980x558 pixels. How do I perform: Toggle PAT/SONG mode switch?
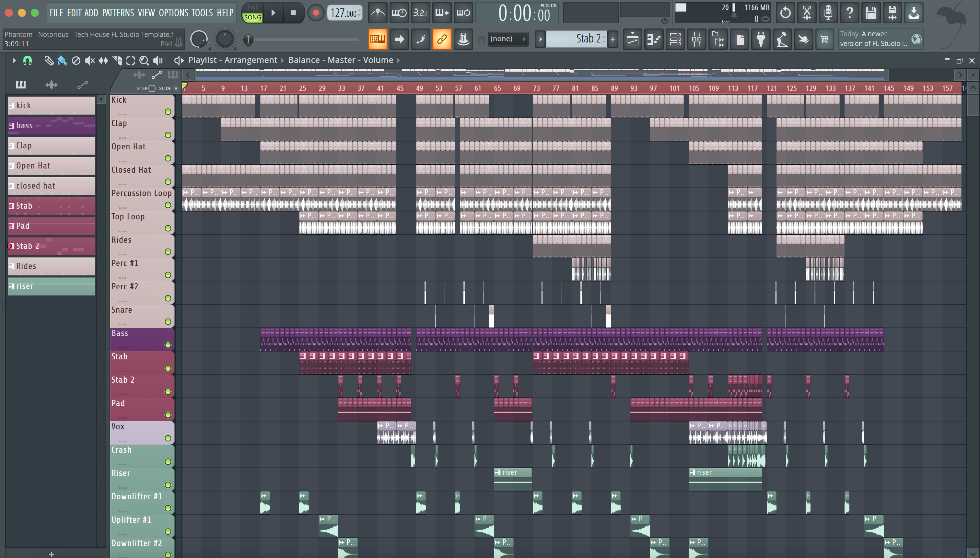tap(252, 13)
